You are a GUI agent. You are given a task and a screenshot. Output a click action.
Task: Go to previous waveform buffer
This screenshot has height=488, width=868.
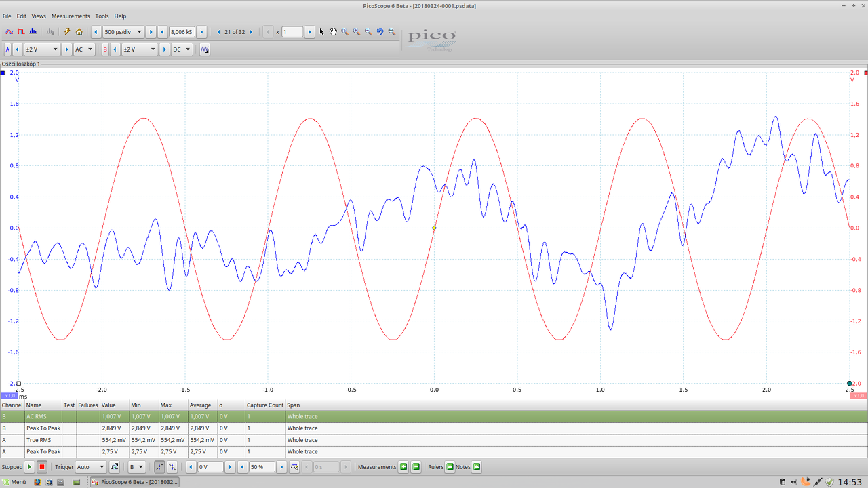coord(218,32)
